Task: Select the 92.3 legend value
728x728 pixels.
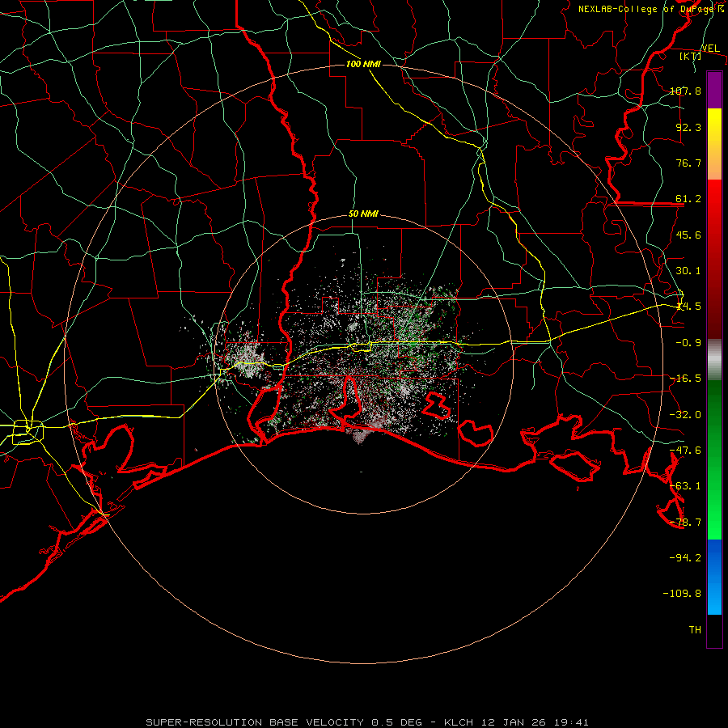Action: pos(688,127)
